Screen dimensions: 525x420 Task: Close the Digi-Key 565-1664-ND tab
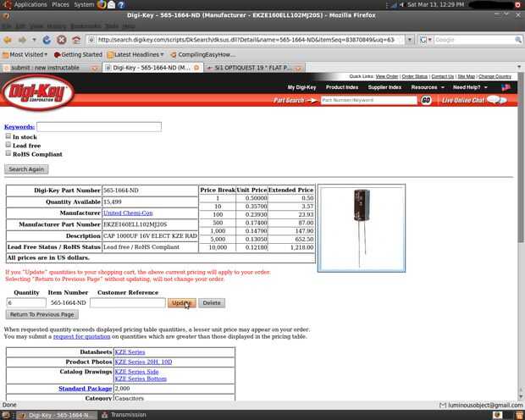[x=196, y=68]
